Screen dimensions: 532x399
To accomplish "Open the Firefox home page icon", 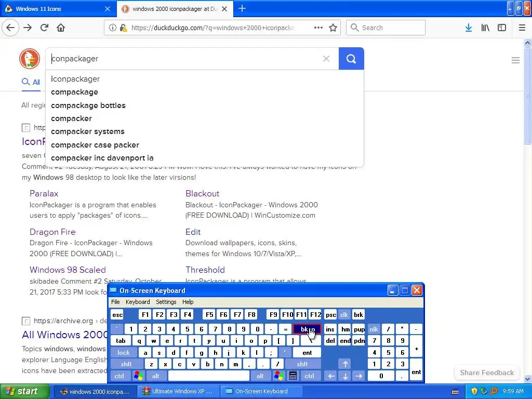I will click(61, 28).
